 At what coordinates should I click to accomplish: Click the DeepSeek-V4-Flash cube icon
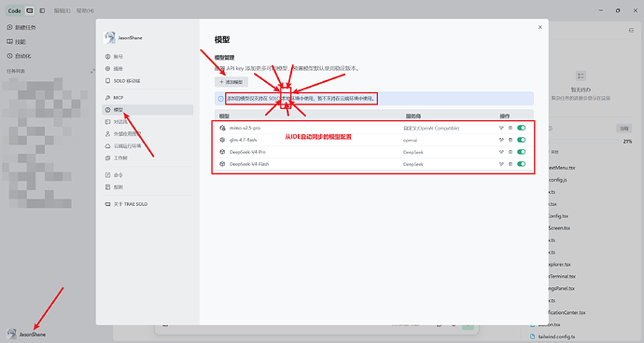point(223,164)
